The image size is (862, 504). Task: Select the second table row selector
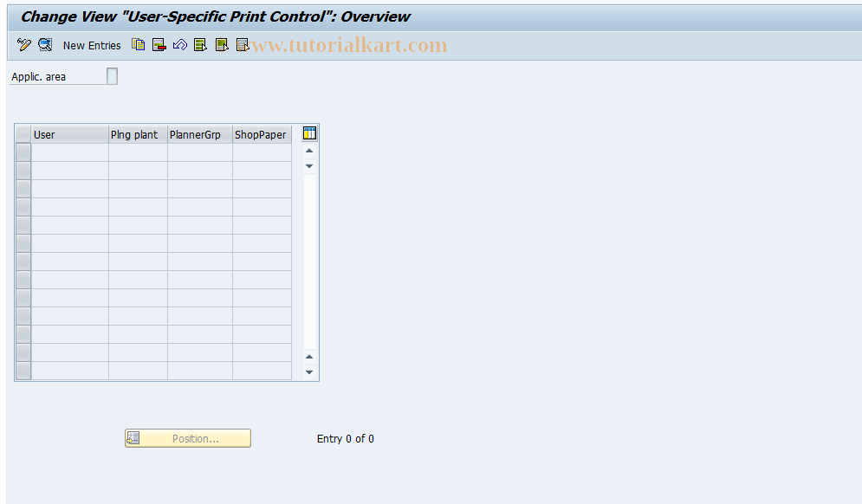click(23, 169)
